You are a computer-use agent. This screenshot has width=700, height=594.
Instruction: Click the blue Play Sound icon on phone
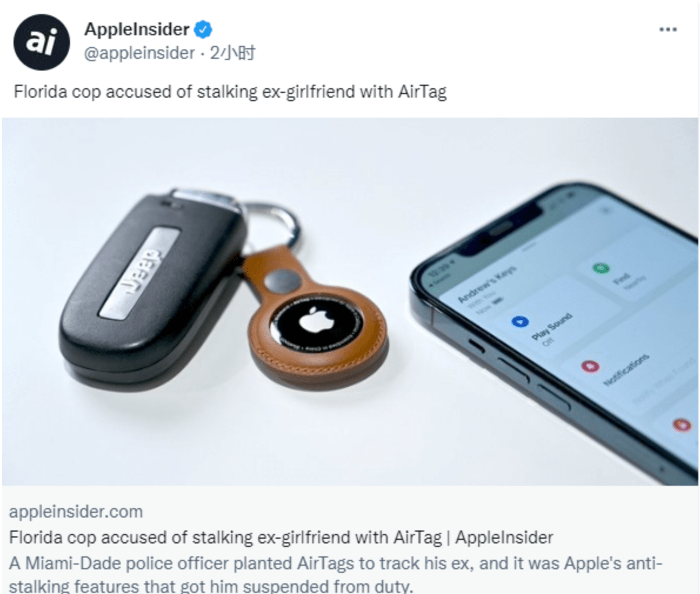coord(520,321)
